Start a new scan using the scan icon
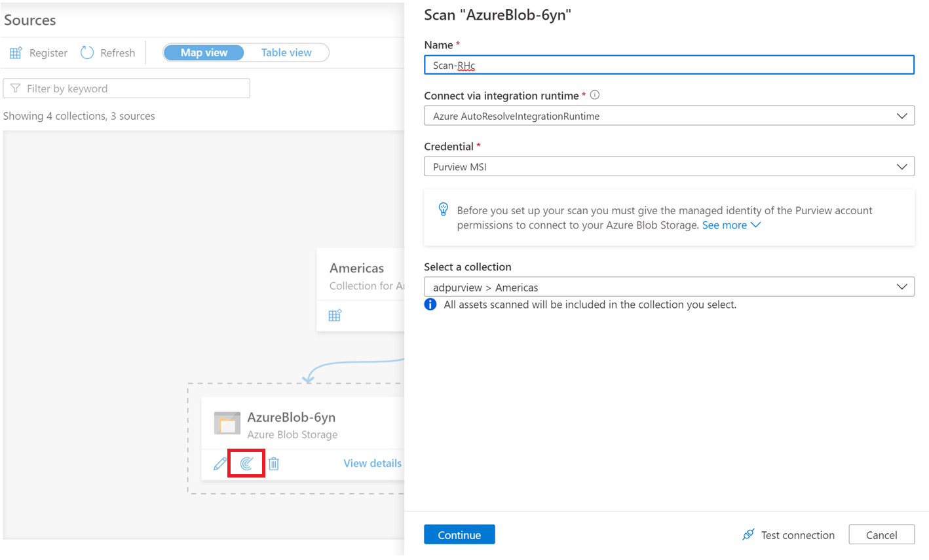Viewport: 929px width, 560px height. (246, 464)
